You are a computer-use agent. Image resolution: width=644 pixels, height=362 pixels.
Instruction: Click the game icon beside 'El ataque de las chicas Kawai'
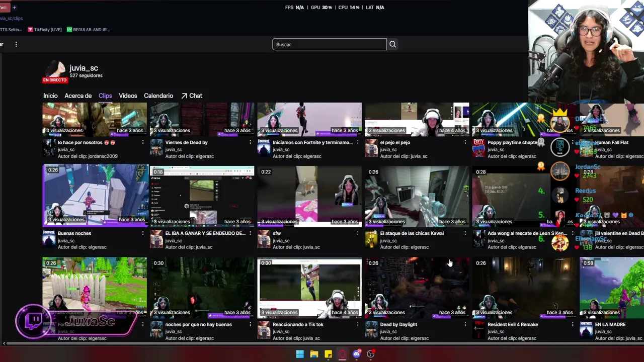pyautogui.click(x=371, y=239)
